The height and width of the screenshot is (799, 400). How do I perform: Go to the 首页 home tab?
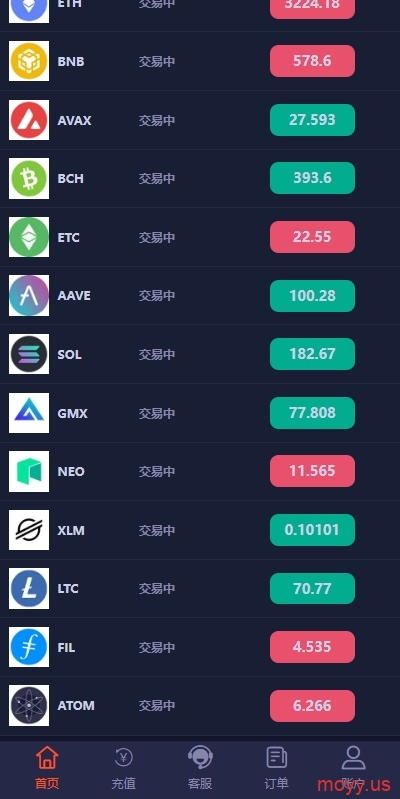point(47,768)
